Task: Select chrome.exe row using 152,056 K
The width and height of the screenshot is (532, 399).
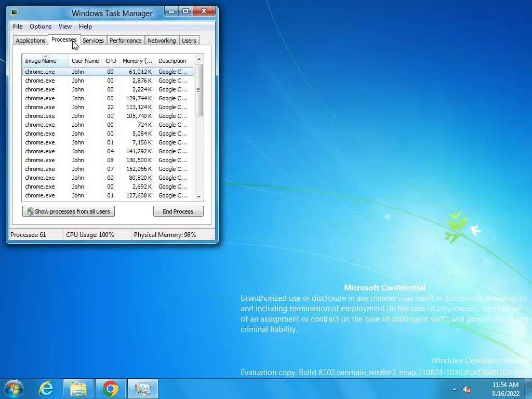Action: 108,169
